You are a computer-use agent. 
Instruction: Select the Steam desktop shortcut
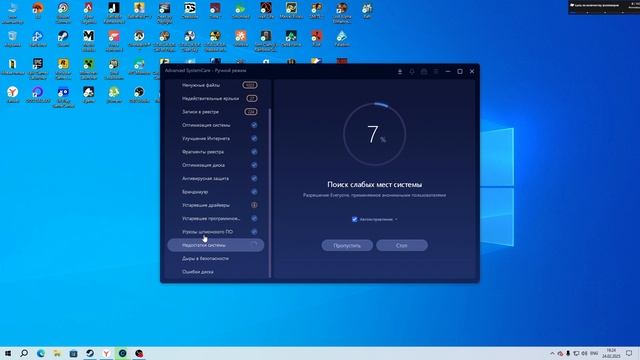(63, 39)
